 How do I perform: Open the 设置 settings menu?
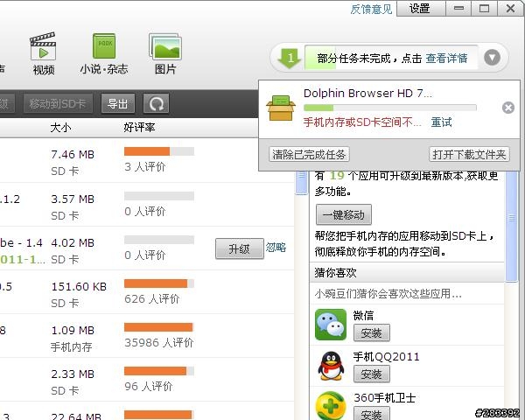[421, 9]
